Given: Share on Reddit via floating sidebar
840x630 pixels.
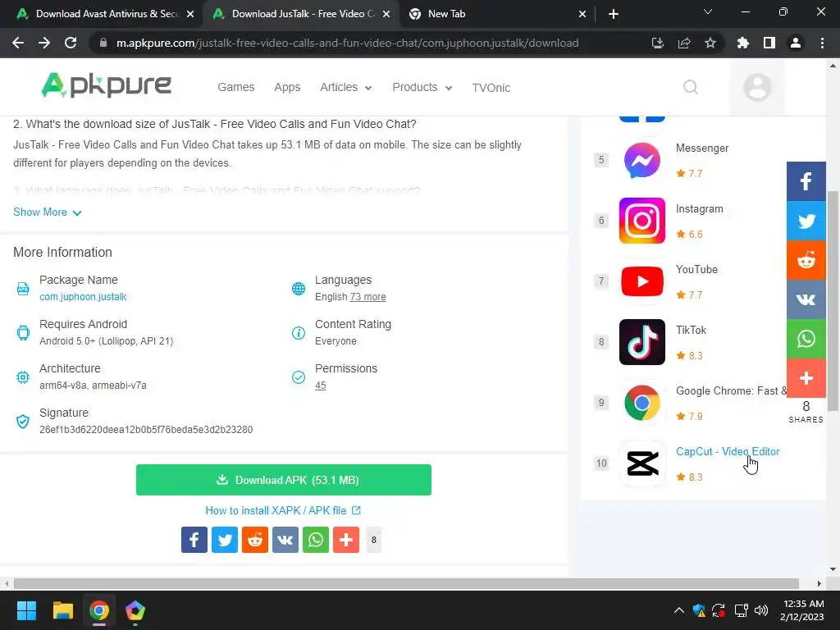Looking at the screenshot, I should coord(806,260).
